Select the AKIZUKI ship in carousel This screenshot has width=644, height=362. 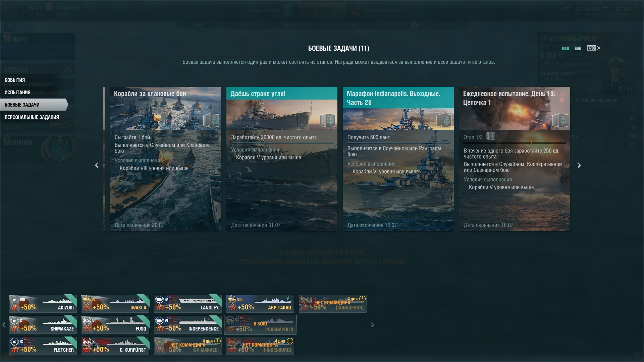point(43,304)
